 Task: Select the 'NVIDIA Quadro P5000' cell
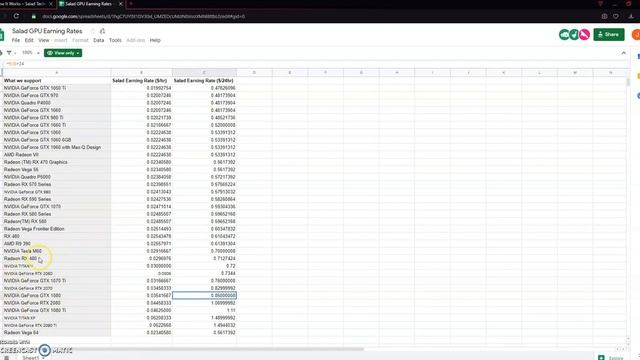(57, 177)
